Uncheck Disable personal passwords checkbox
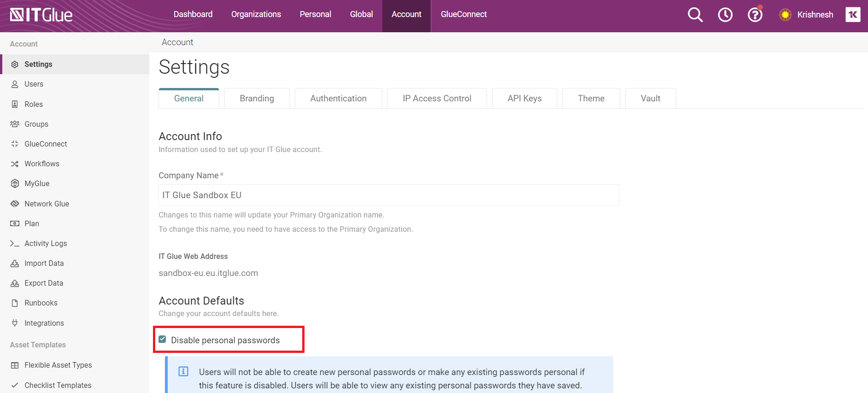The width and height of the screenshot is (868, 393). tap(162, 340)
